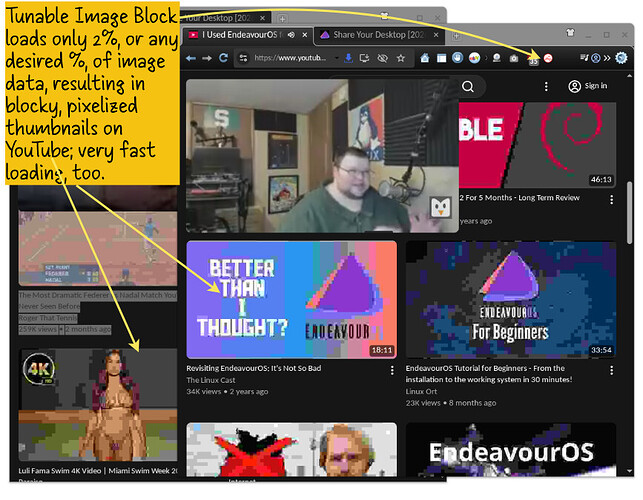643x500 pixels.
Task: Open site settings icon beside the URL
Action: pos(244,58)
